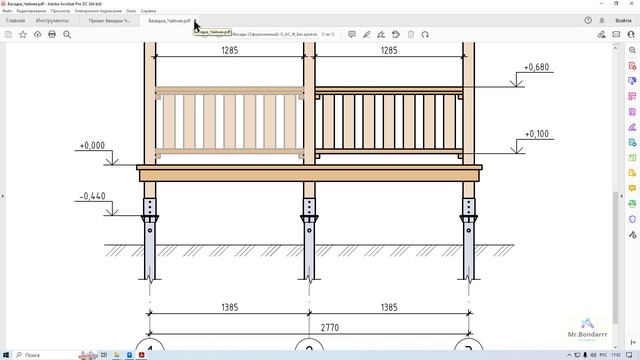This screenshot has width=640, height=360.
Task: Open Adobe Acrobat icon in taskbar
Action: click(142, 355)
